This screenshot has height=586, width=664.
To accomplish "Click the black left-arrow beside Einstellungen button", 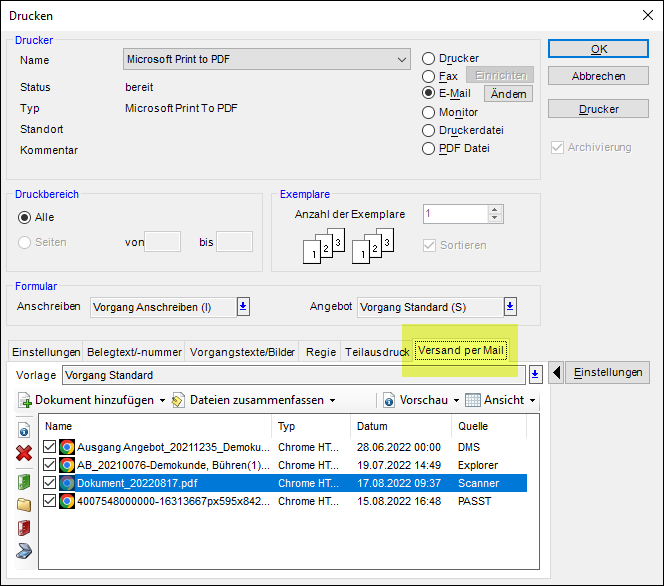I will click(x=556, y=373).
